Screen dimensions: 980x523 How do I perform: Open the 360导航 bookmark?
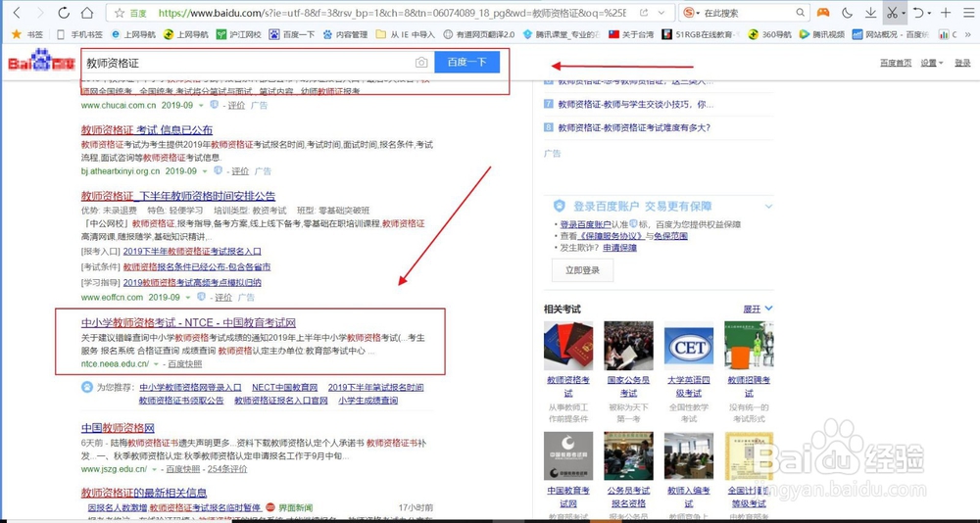pos(770,34)
